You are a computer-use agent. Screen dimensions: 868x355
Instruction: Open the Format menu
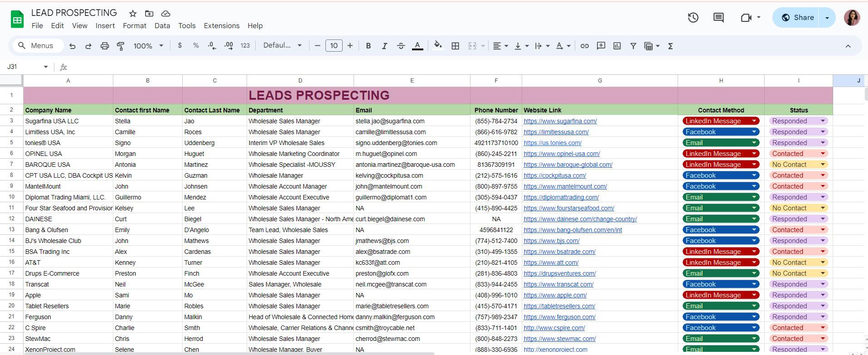coord(135,26)
